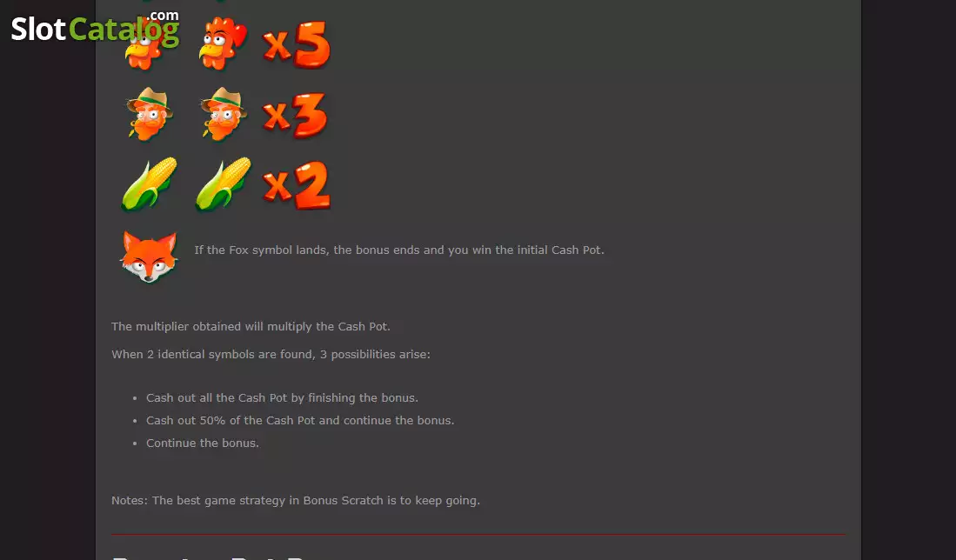Click 'Cash out all the Cash Pot' bullet

tap(283, 398)
